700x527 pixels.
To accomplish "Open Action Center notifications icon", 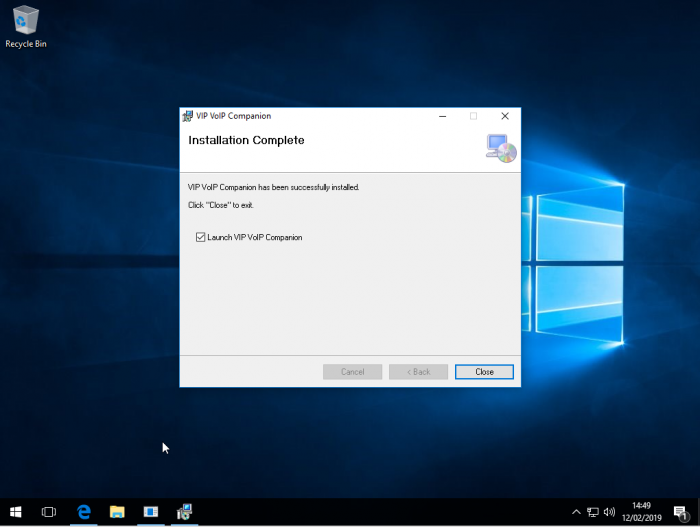I will tap(680, 513).
